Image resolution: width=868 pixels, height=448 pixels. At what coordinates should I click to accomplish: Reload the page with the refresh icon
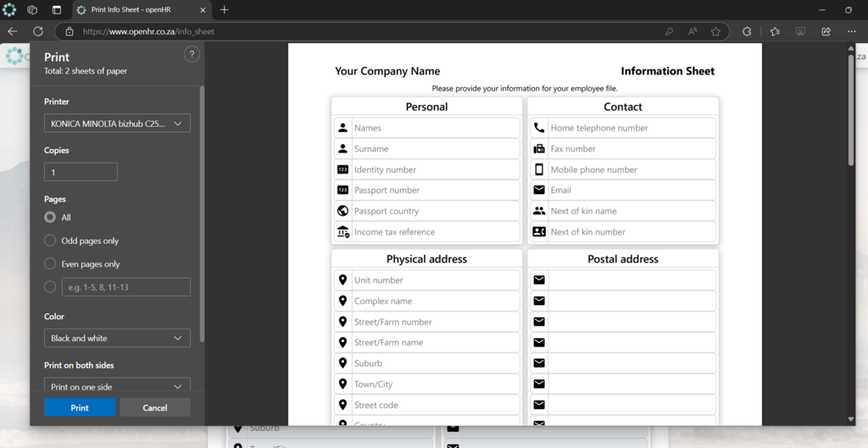pos(37,31)
